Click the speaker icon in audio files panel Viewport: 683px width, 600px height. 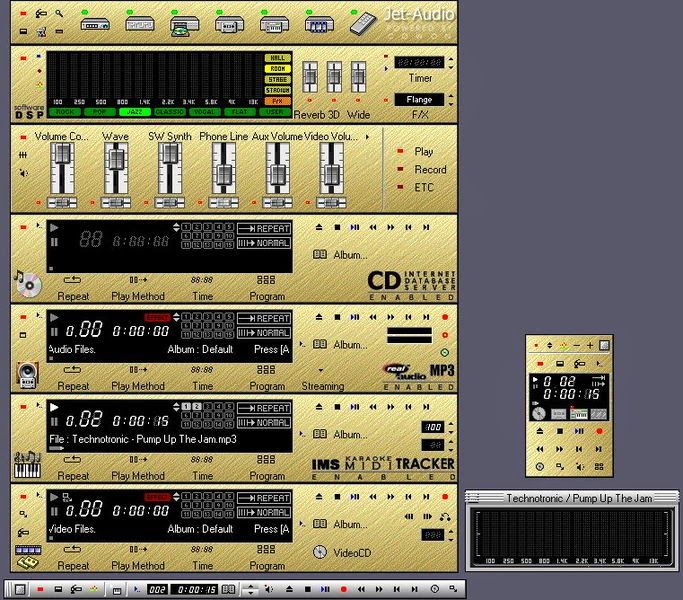click(27, 375)
